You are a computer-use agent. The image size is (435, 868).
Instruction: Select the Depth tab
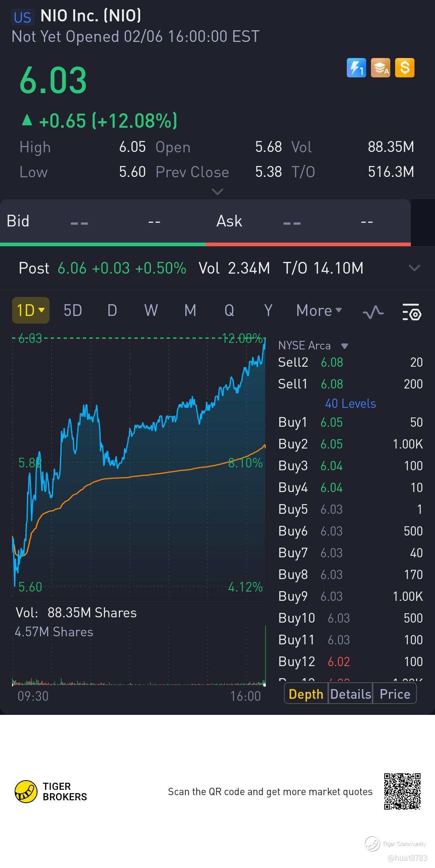[x=306, y=694]
